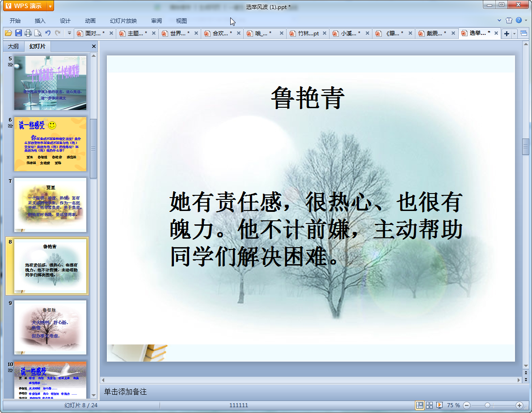The width and height of the screenshot is (532, 413).
Task: Open the 动画 ribbon tab
Action: pyautogui.click(x=90, y=21)
